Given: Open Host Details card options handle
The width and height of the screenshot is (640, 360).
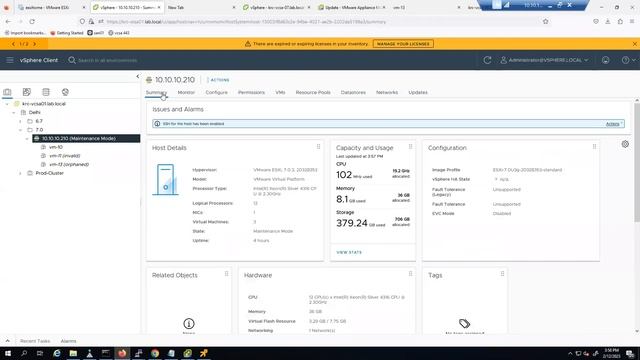Looking at the screenshot, I should point(318,147).
